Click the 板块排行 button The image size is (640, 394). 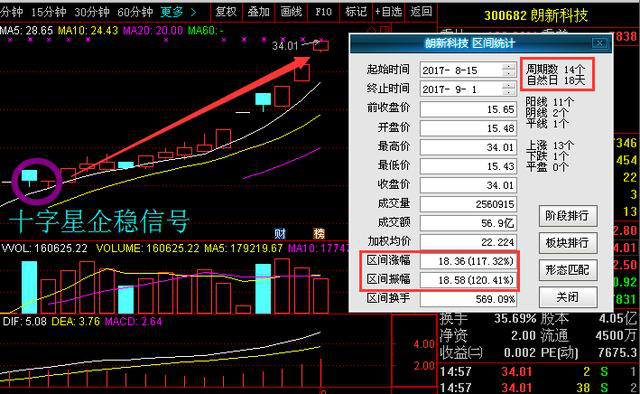tap(568, 243)
